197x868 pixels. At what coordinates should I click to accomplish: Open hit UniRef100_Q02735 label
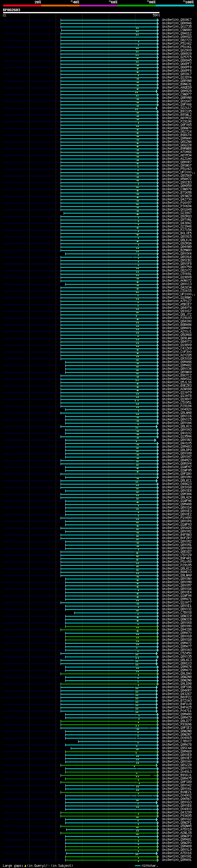pyautogui.click(x=177, y=26)
